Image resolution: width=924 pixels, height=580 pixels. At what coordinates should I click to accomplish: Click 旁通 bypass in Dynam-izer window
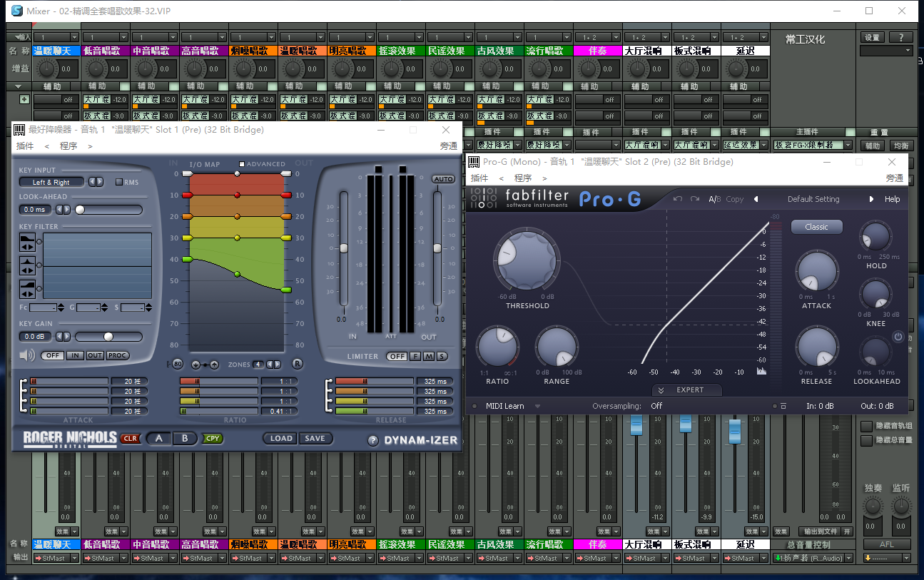click(449, 146)
